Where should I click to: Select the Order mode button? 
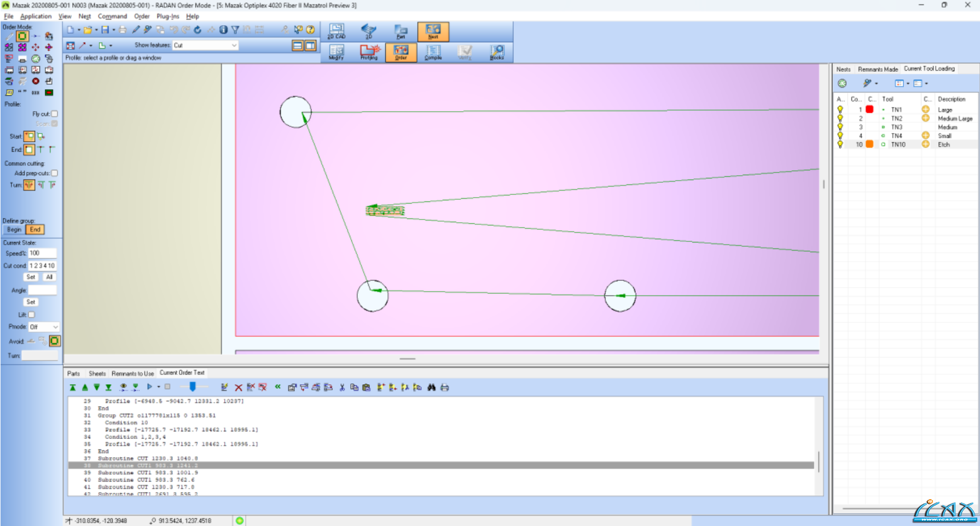[x=401, y=53]
